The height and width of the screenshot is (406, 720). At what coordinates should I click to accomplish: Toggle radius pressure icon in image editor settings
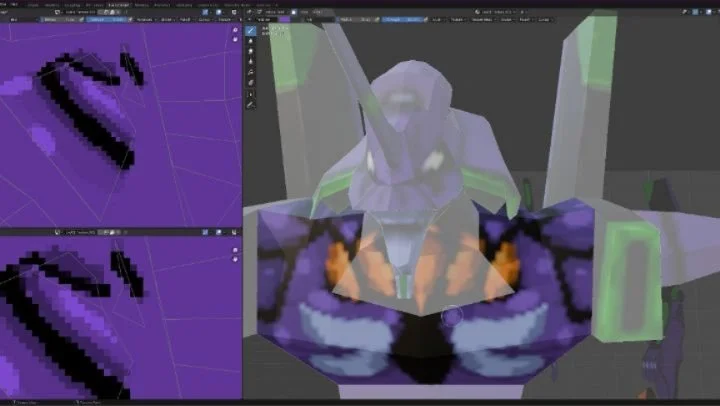[82, 19]
